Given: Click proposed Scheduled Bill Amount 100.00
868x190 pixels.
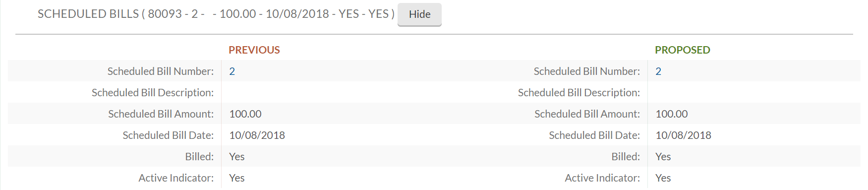Looking at the screenshot, I should 672,114.
